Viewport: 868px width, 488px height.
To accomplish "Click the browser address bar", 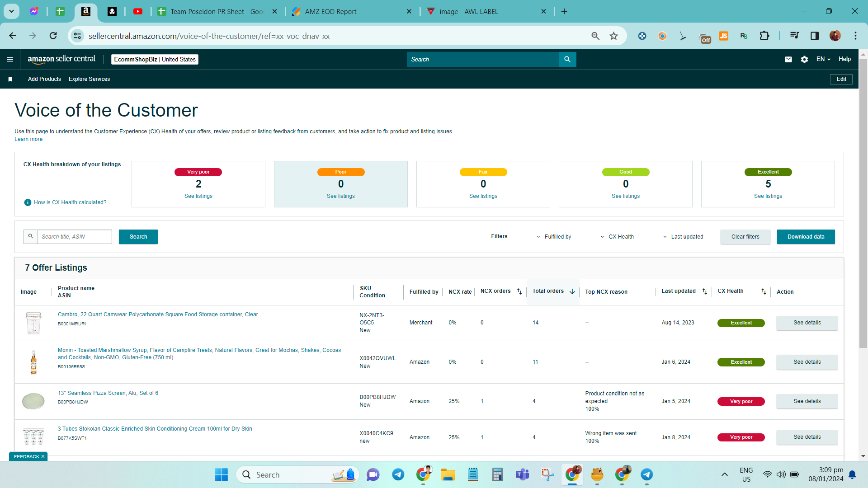I will pos(335,36).
